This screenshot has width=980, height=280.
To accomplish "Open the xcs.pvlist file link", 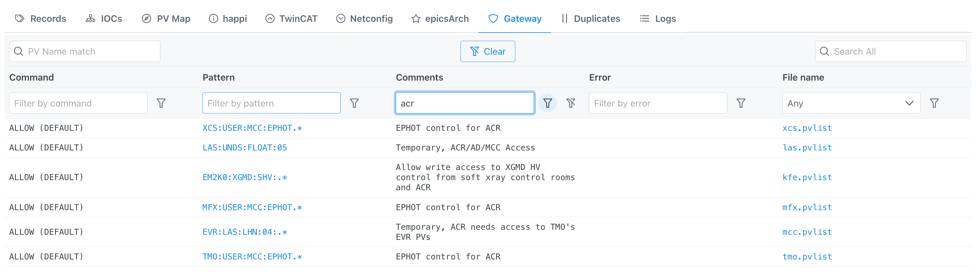I will coord(807,128).
